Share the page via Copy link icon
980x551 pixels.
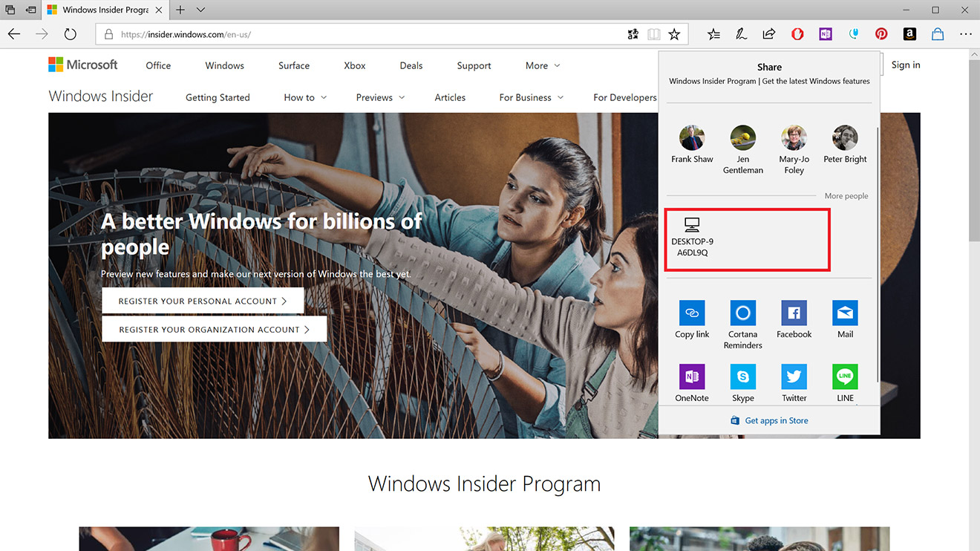(692, 313)
